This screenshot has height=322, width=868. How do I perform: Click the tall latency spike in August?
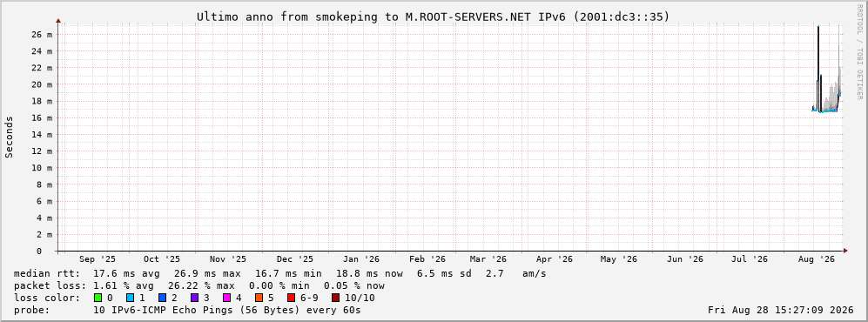(x=818, y=66)
